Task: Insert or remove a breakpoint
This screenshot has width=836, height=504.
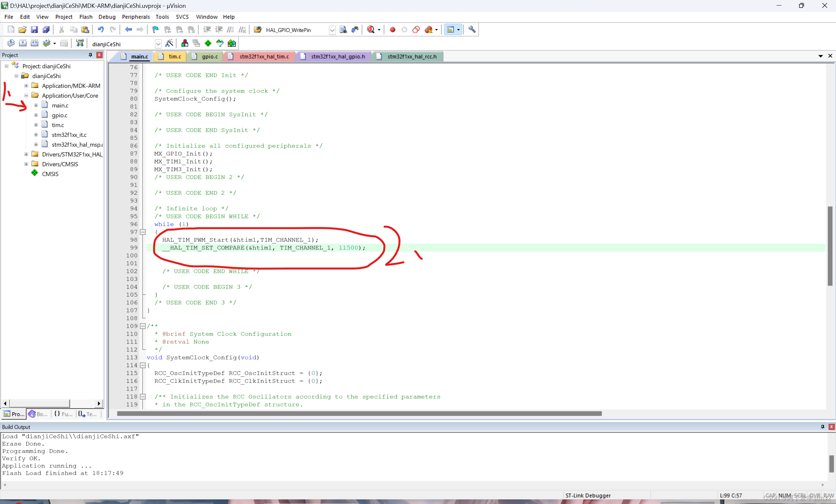Action: (392, 29)
